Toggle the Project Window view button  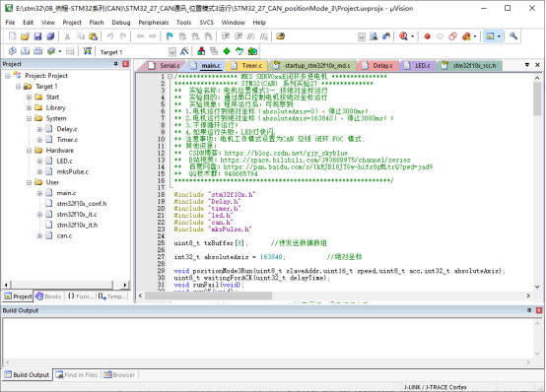490,36
